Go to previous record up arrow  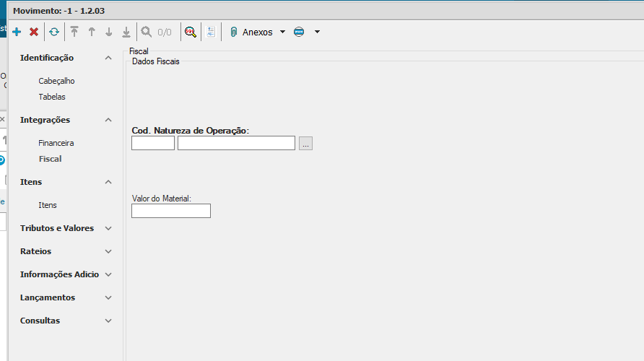tap(92, 32)
